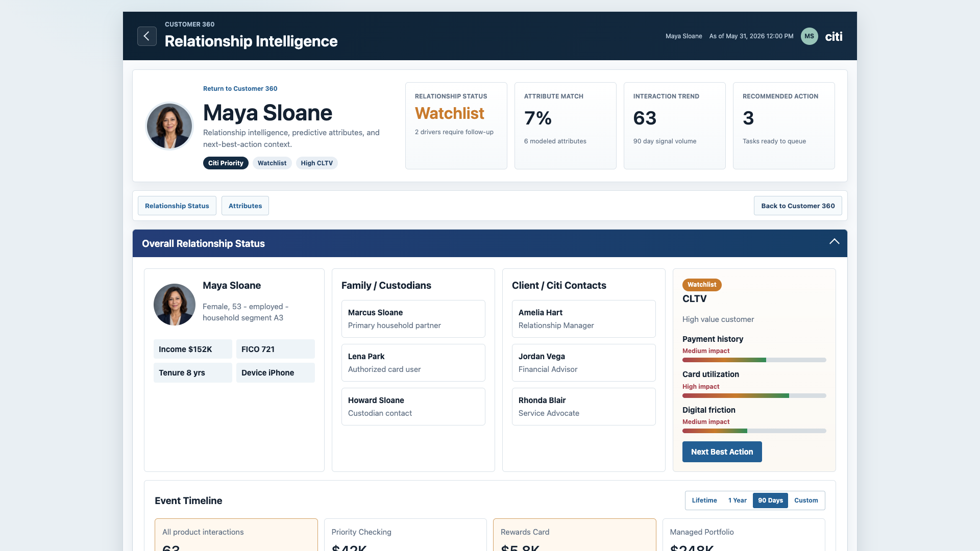Click the orange Watchlist badge above CLTV
This screenshot has width=980, height=551.
click(x=702, y=285)
